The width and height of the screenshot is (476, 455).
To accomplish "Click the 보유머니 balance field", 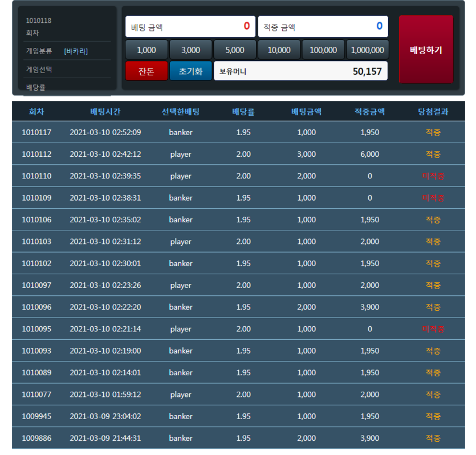I will coord(300,71).
